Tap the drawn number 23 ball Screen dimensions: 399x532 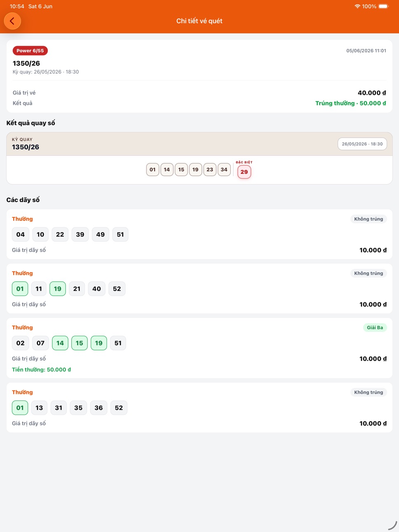pyautogui.click(x=210, y=169)
